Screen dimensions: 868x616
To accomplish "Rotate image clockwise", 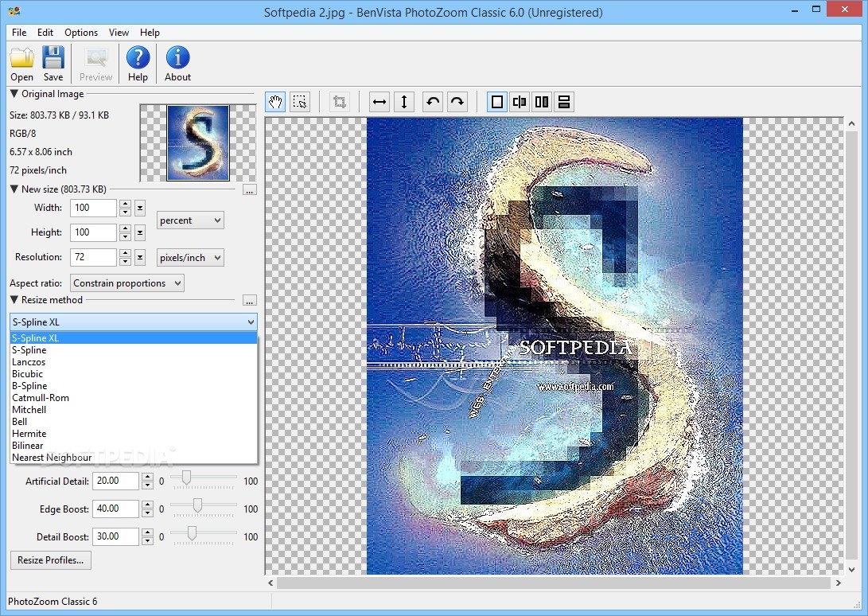I will pos(457,102).
